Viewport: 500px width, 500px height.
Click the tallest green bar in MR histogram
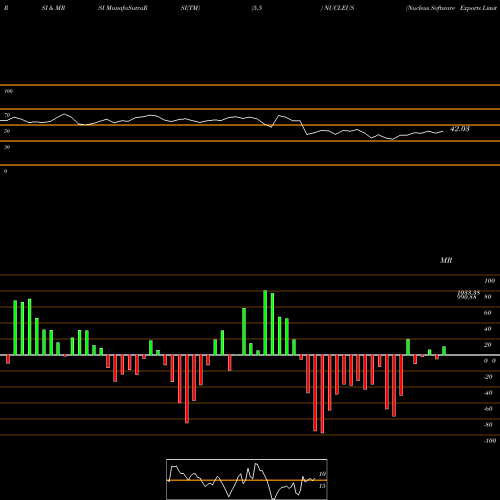(265, 323)
